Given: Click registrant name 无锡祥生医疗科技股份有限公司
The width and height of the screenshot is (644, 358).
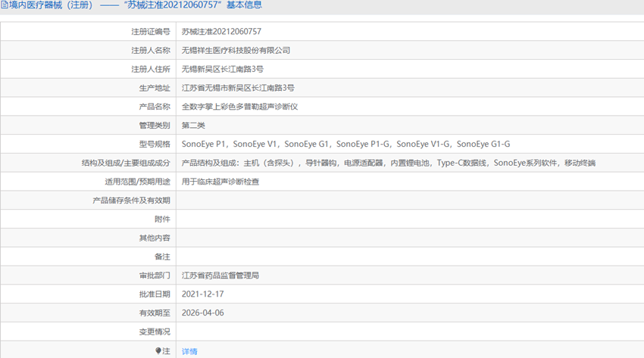Looking at the screenshot, I should coord(236,51).
